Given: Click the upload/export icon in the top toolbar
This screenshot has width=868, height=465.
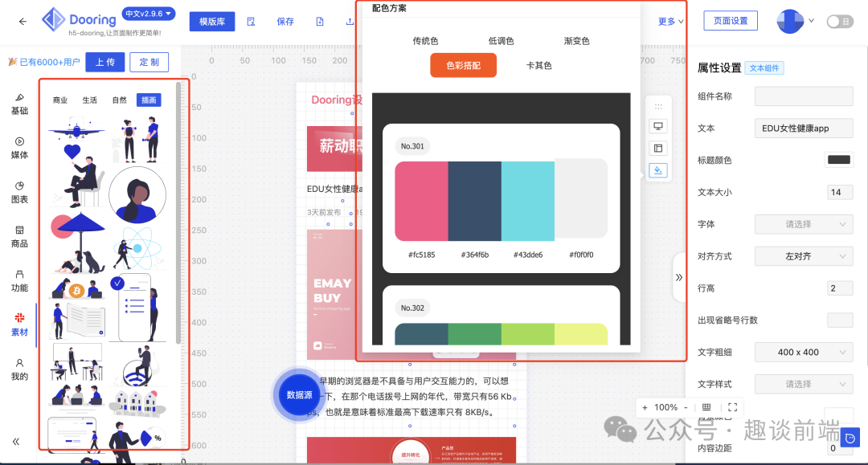Looking at the screenshot, I should [349, 21].
